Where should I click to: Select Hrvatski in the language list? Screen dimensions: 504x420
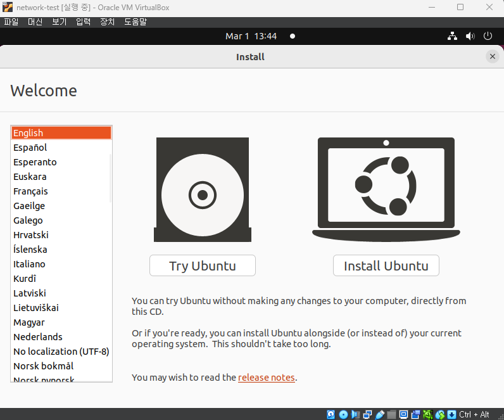point(61,235)
